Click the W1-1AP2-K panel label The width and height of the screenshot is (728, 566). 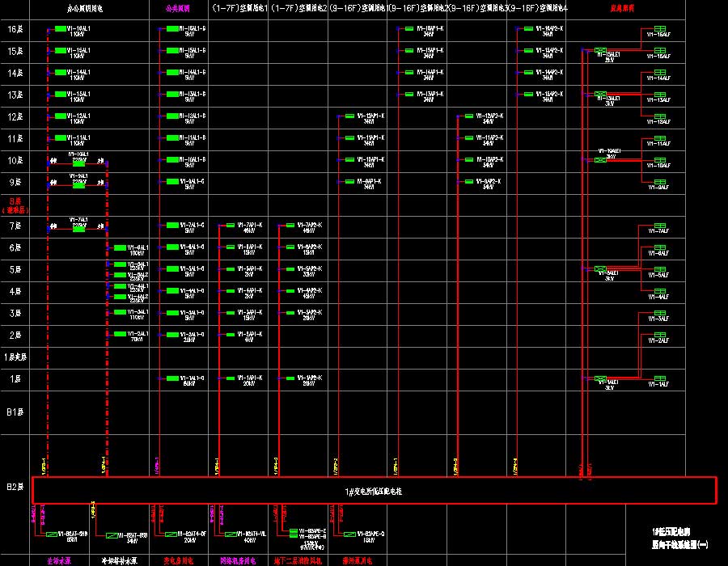click(x=310, y=380)
